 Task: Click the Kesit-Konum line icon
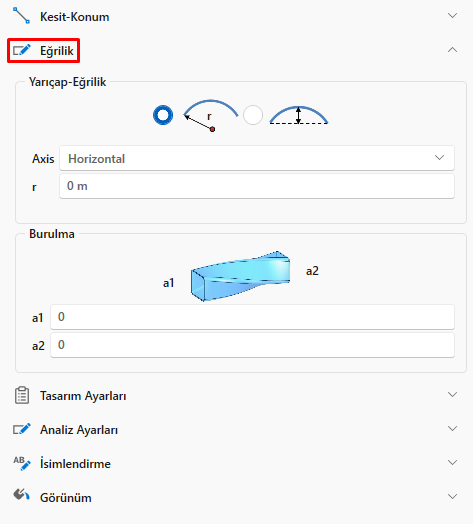click(21, 16)
